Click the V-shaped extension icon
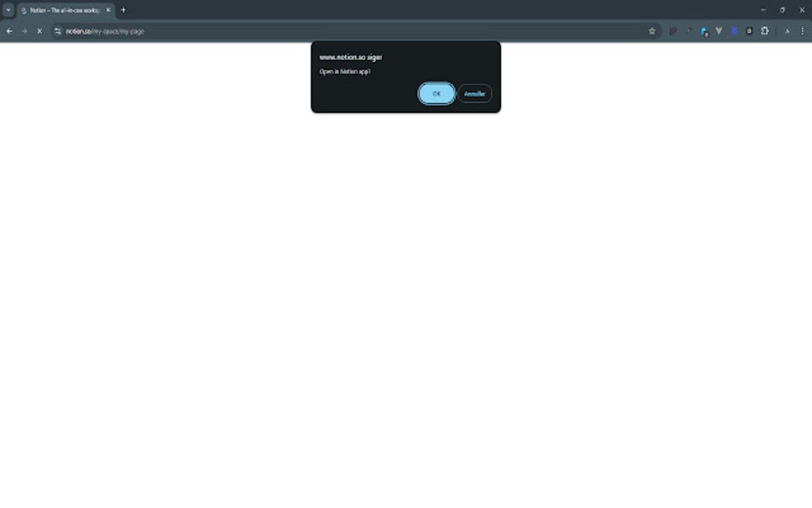 719,32
